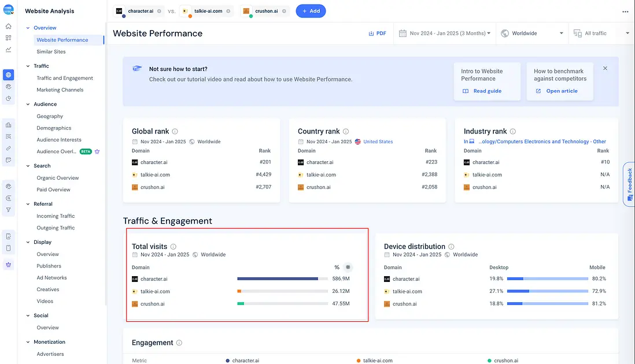Viewport: 635px width, 364px height.
Task: Click the Add website button
Action: (311, 11)
